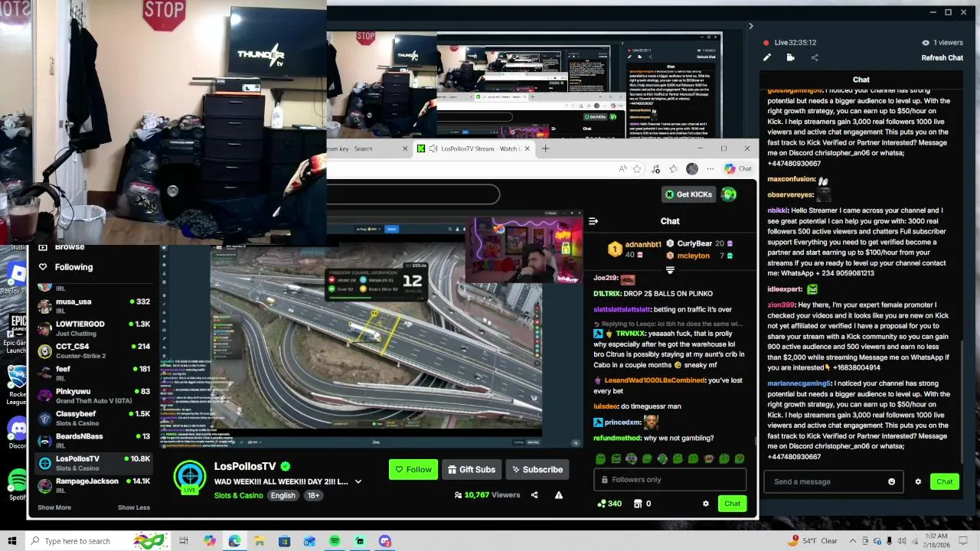
Task: Open CCT_CS4 channel in sidebar
Action: coord(93,350)
